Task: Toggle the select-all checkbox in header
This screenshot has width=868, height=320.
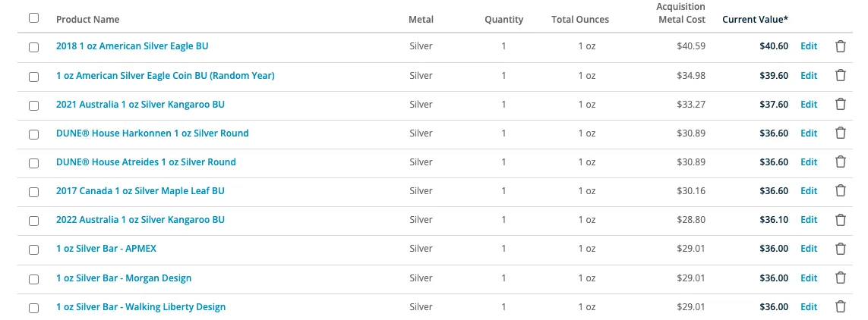Action: [33, 17]
